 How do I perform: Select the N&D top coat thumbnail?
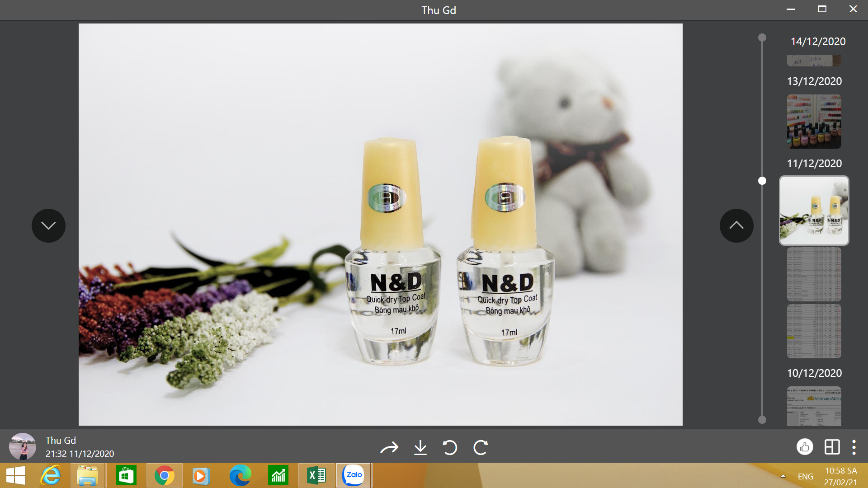[x=814, y=211]
